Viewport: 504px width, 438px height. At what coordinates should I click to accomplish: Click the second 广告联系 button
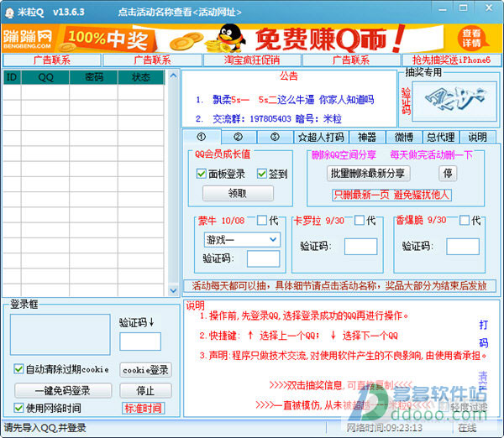[x=152, y=60]
